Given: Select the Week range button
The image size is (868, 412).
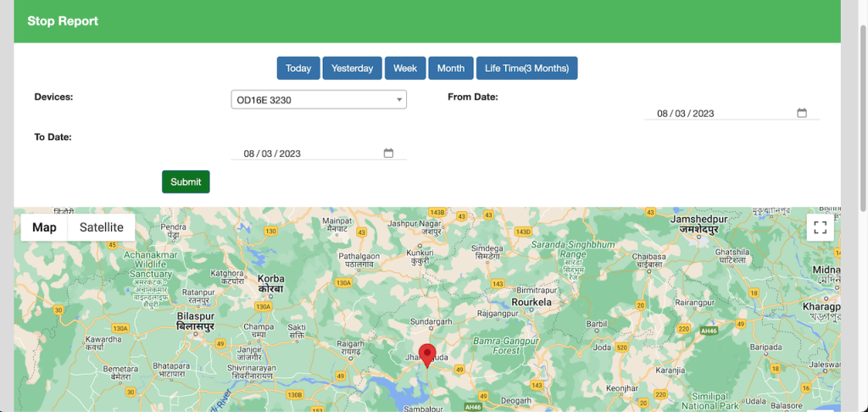Looking at the screenshot, I should pyautogui.click(x=405, y=69).
